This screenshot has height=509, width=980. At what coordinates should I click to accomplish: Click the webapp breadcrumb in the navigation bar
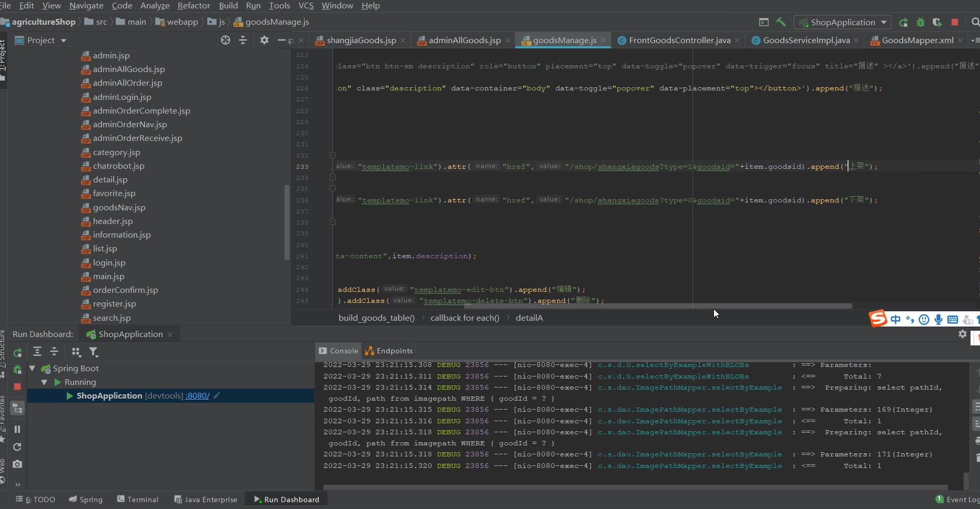click(x=177, y=22)
